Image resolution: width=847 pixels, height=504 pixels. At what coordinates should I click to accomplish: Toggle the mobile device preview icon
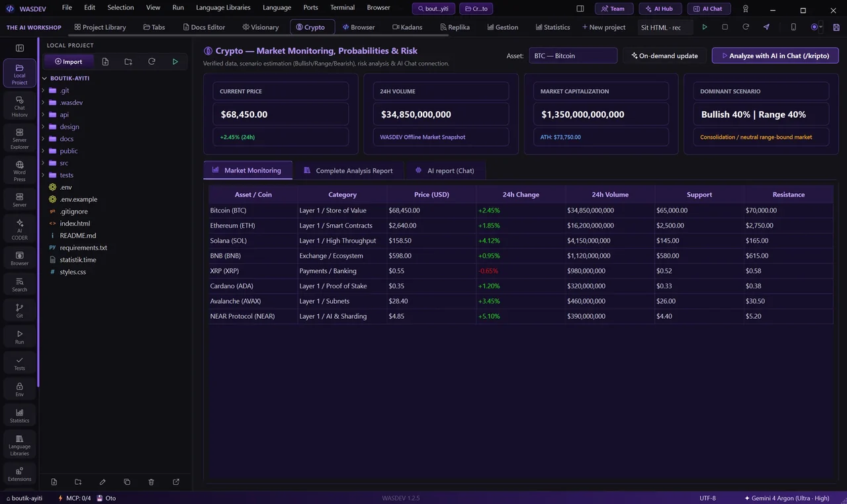click(793, 27)
